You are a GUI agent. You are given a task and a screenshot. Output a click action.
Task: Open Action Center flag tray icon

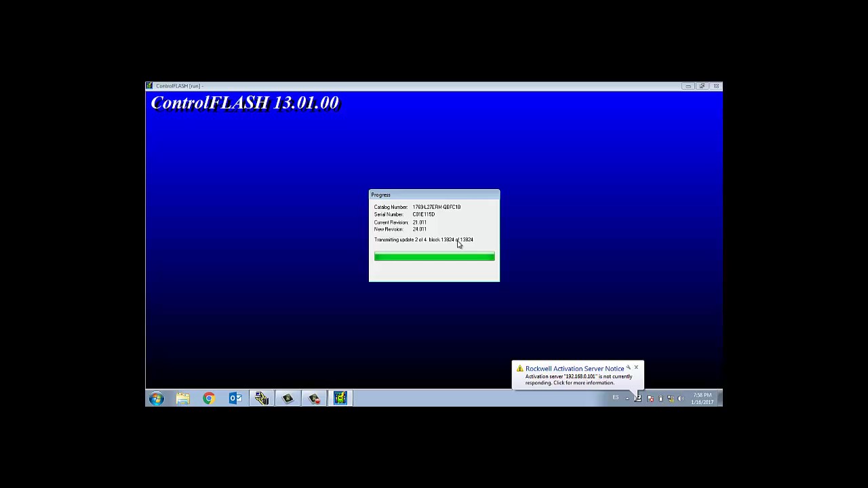(x=650, y=399)
